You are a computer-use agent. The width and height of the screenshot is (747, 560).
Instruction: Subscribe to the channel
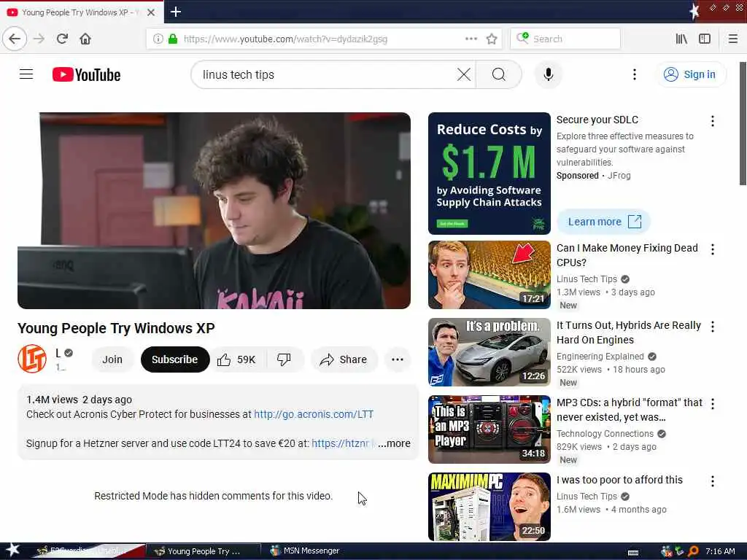tap(175, 359)
